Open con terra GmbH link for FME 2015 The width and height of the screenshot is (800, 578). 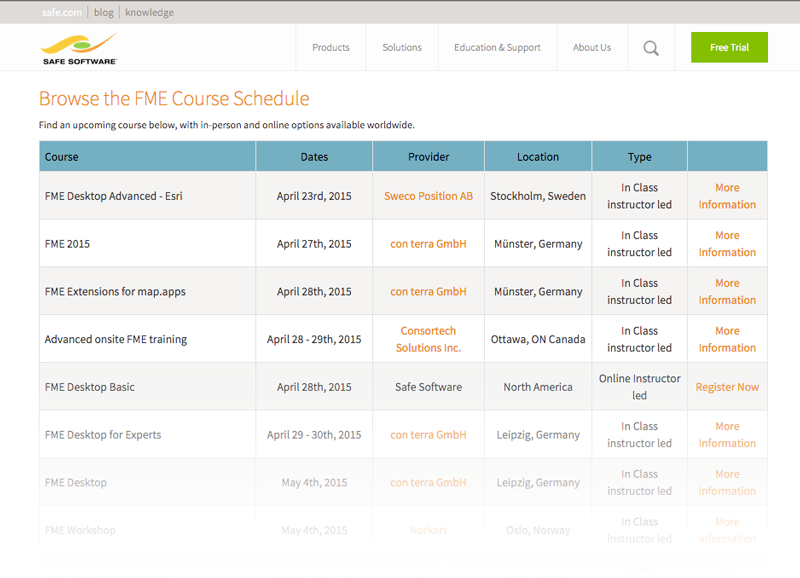(x=429, y=244)
